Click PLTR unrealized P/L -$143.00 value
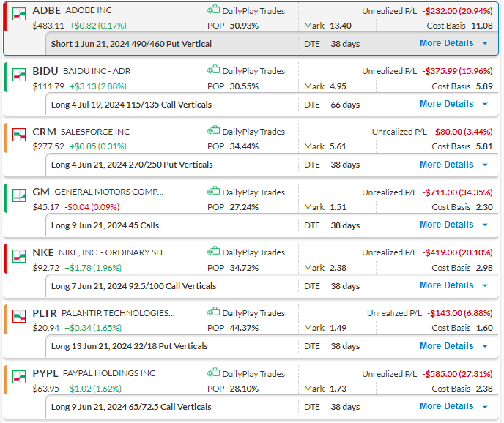504x423 pixels. pos(460,313)
